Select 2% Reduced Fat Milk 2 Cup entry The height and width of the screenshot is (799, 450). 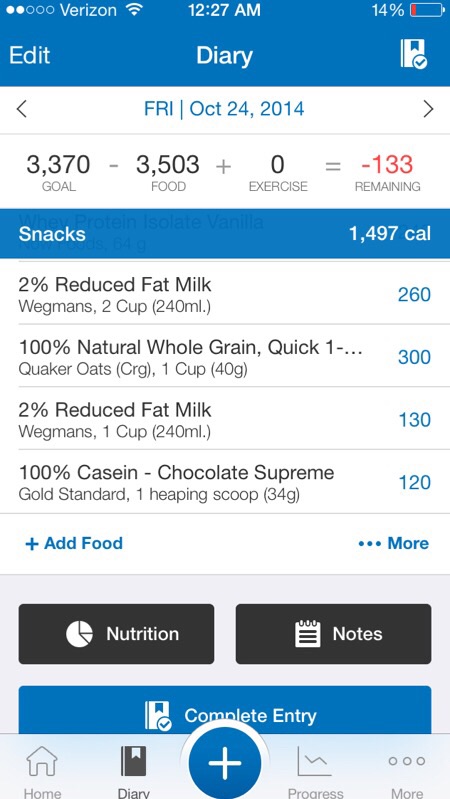coord(225,294)
